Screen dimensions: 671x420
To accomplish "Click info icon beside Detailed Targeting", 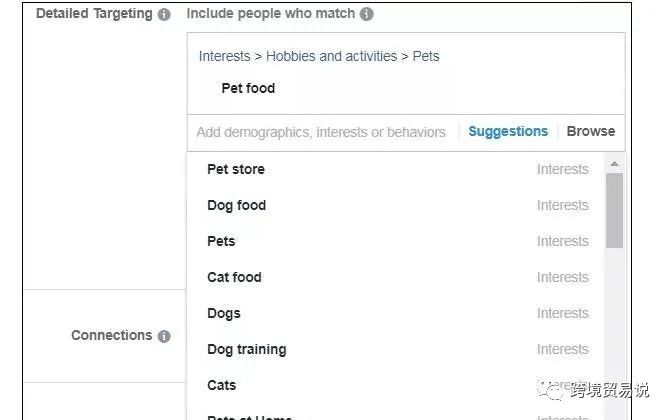I will coord(164,15).
